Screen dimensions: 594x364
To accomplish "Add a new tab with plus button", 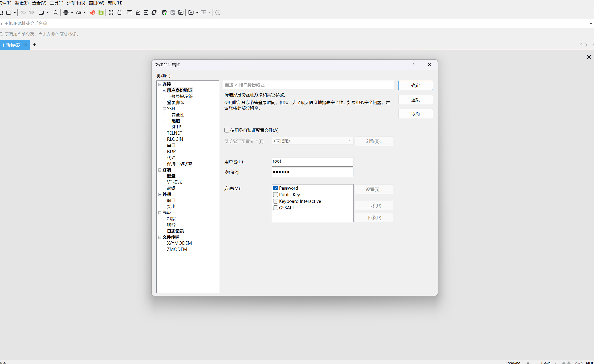I will pos(34,45).
